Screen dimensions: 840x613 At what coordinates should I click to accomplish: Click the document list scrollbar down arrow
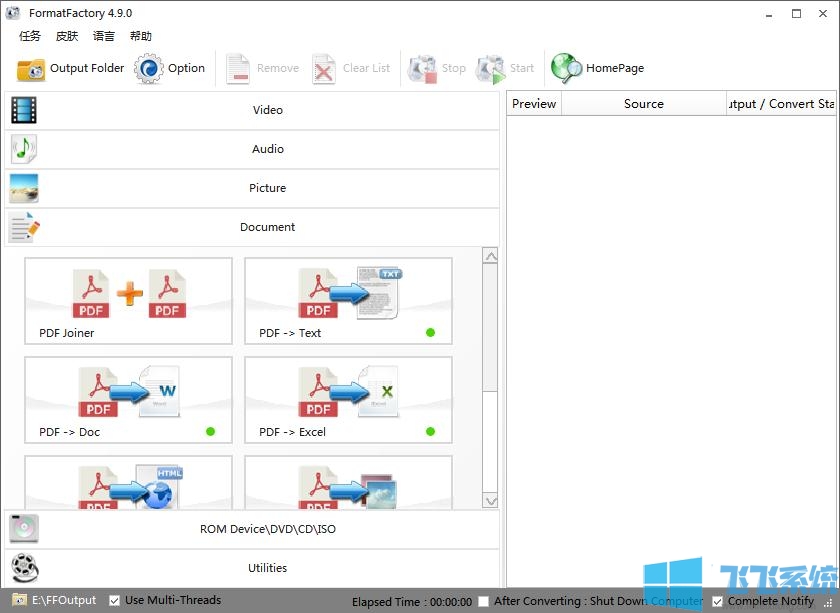[x=490, y=500]
